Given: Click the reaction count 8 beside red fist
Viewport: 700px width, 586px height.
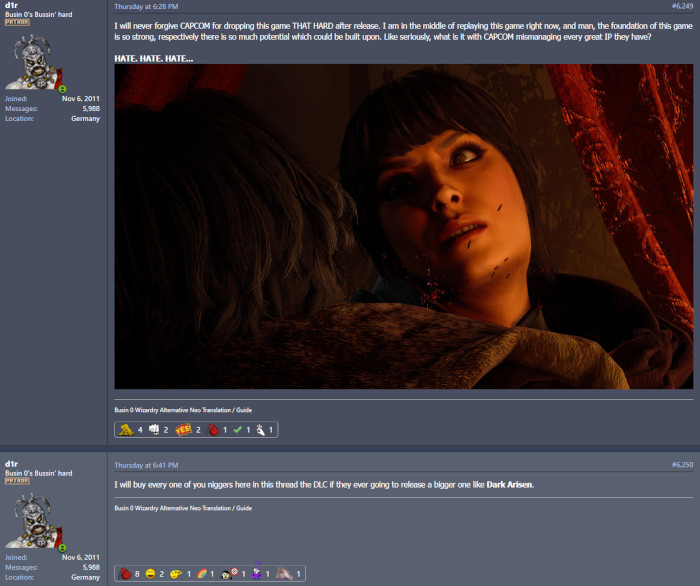Looking at the screenshot, I should click(x=137, y=574).
